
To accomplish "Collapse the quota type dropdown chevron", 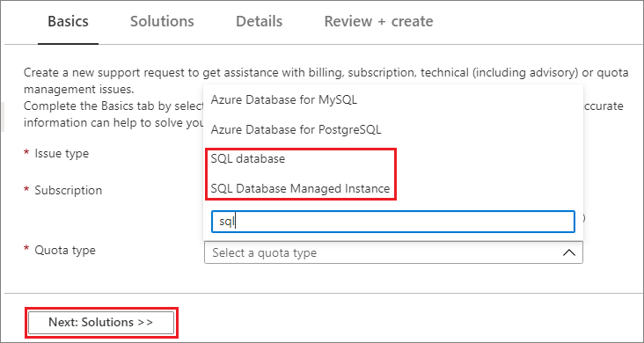I will tap(569, 252).
